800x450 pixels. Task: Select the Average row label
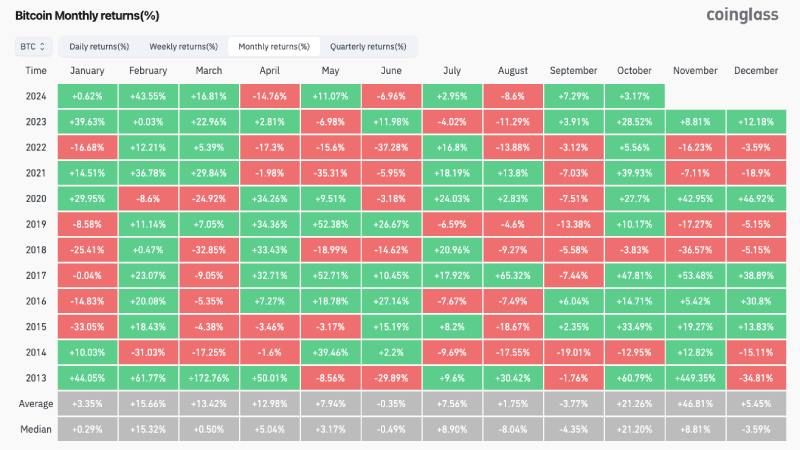coord(36,404)
